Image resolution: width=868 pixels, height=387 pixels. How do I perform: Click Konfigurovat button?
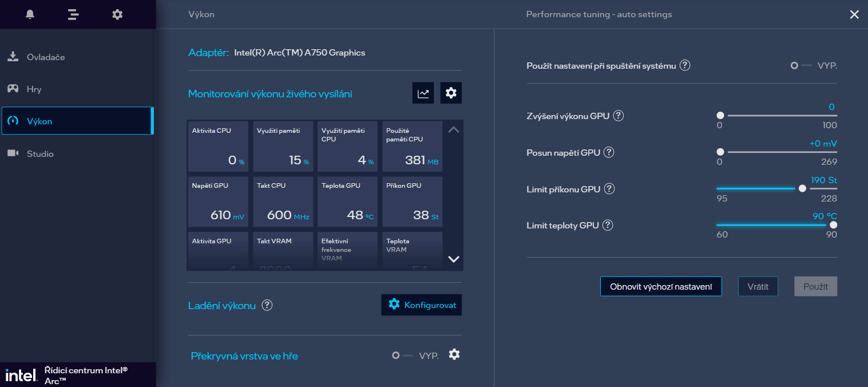(422, 305)
